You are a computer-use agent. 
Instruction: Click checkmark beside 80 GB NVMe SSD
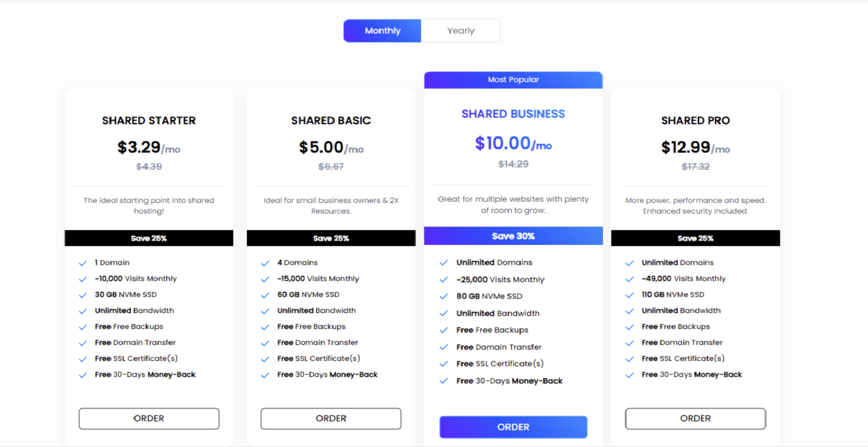(x=444, y=297)
